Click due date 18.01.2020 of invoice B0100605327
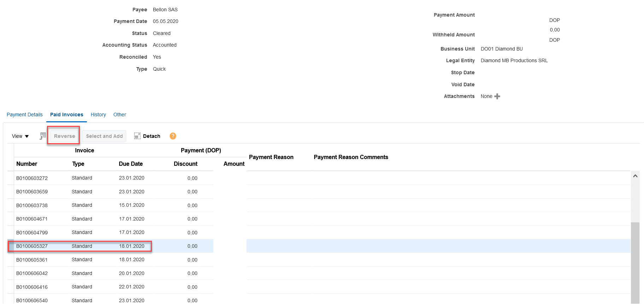 tap(132, 246)
